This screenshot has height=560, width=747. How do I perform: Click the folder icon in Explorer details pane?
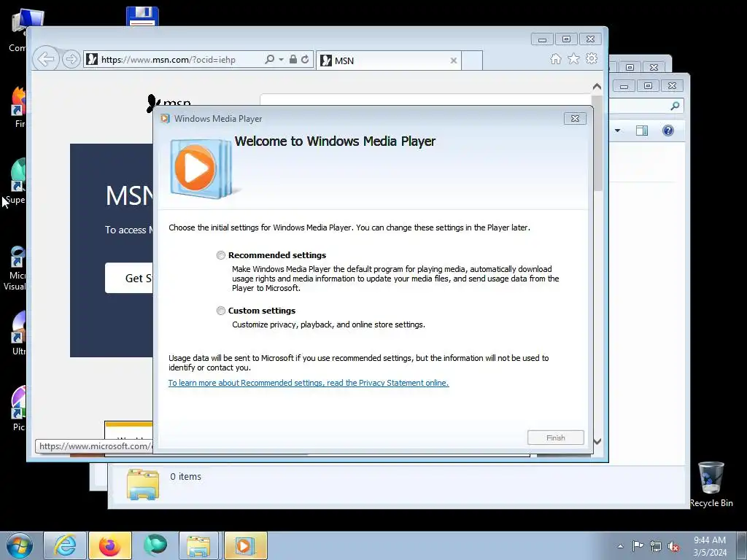[x=143, y=484]
